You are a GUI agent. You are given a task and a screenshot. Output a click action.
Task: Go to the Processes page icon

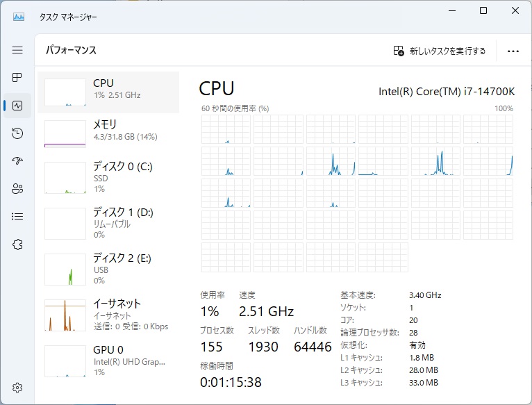[x=17, y=77]
